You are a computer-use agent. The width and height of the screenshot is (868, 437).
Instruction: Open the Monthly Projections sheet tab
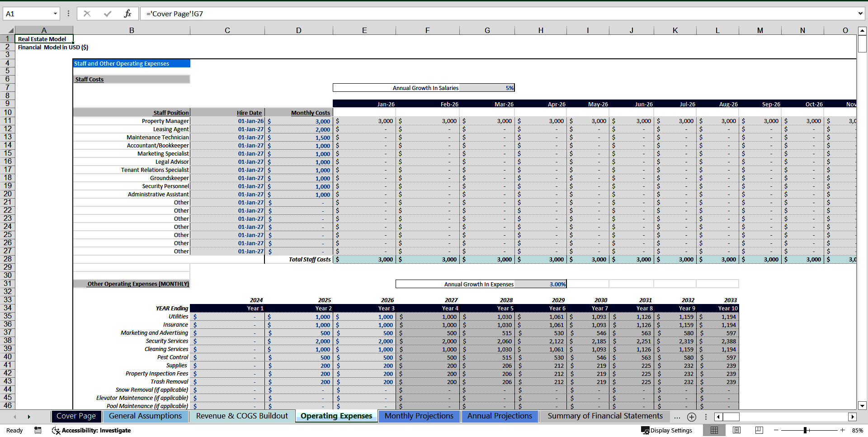pyautogui.click(x=419, y=416)
